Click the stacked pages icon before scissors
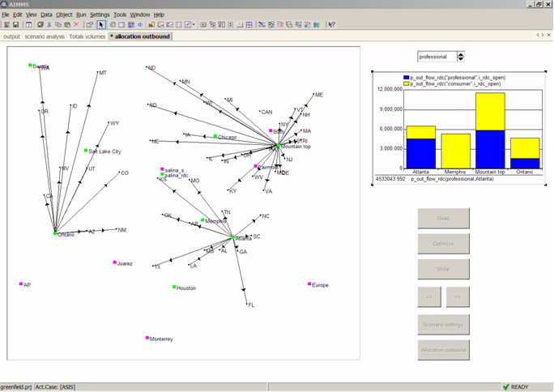The image size is (554, 392). point(40,24)
